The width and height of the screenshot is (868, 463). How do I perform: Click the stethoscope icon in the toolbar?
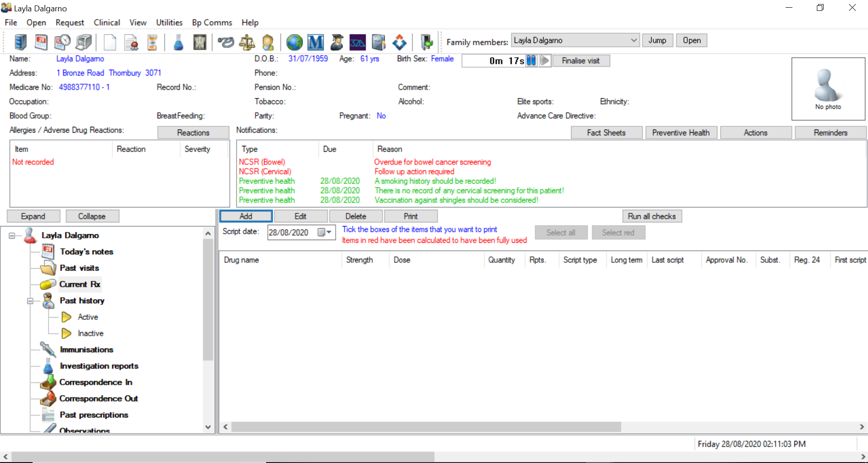225,42
